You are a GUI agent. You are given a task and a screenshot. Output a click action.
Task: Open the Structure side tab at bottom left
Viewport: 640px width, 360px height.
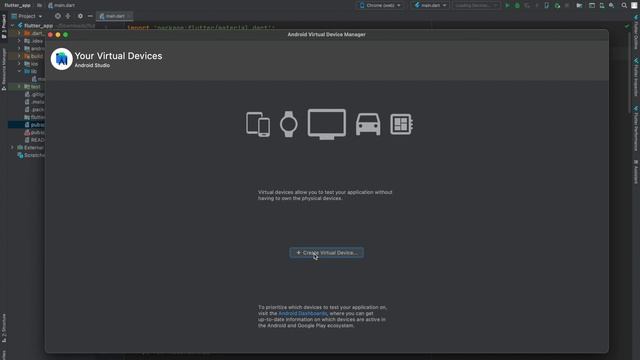4,328
